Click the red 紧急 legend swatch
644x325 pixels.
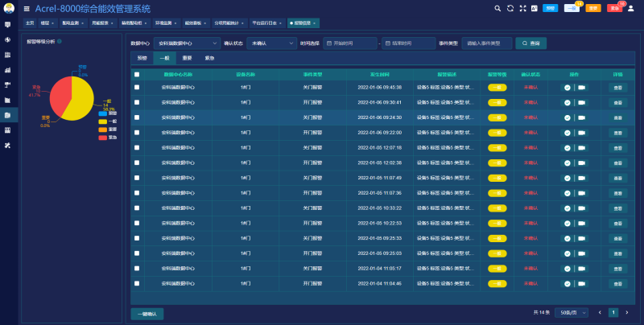(103, 138)
